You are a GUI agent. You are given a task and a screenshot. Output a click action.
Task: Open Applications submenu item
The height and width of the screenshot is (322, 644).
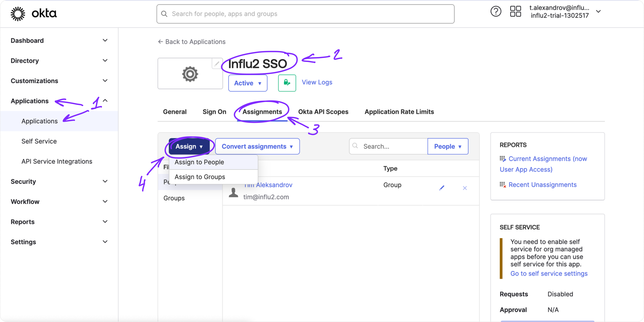click(40, 121)
